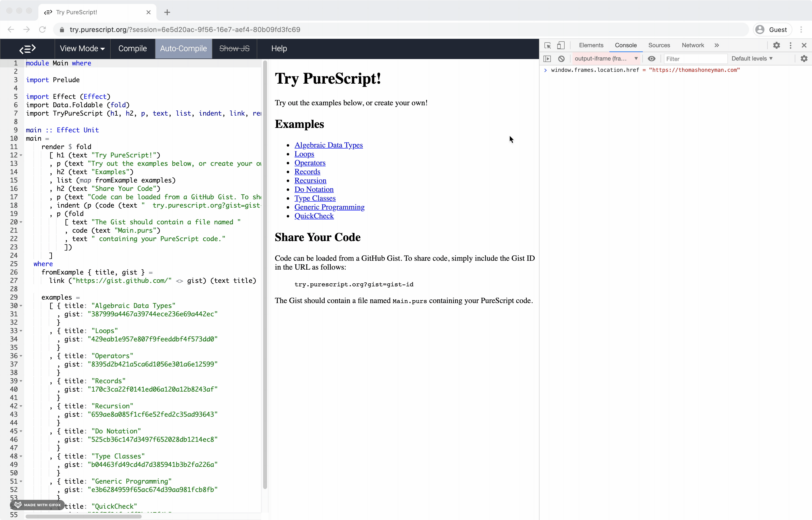Switch to the Console tab in DevTools
The height and width of the screenshot is (520, 812).
(x=625, y=45)
